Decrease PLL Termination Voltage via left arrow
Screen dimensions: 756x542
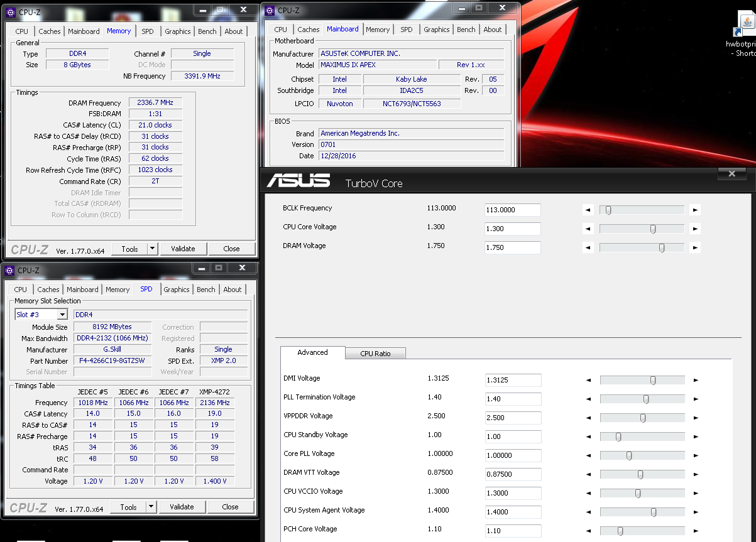point(589,399)
